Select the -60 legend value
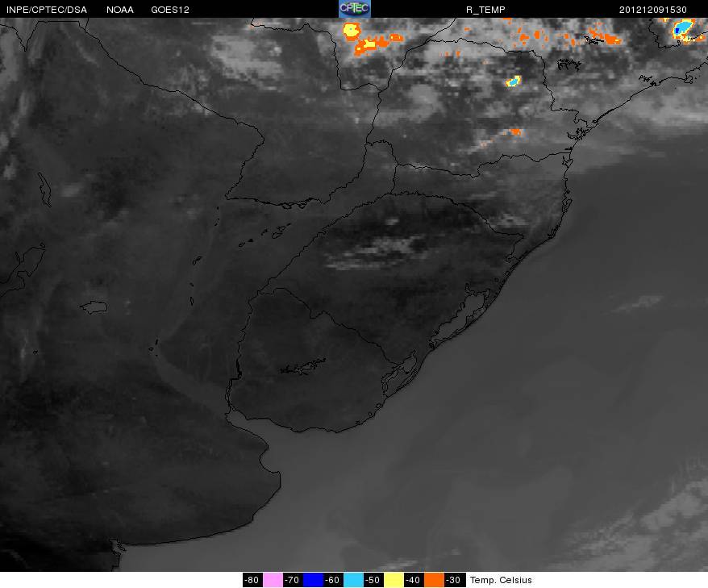708x588 pixels. pyautogui.click(x=333, y=580)
